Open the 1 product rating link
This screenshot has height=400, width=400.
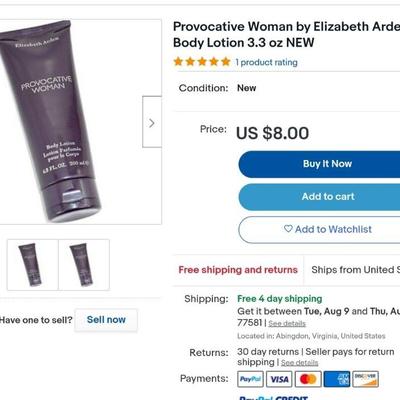(266, 62)
